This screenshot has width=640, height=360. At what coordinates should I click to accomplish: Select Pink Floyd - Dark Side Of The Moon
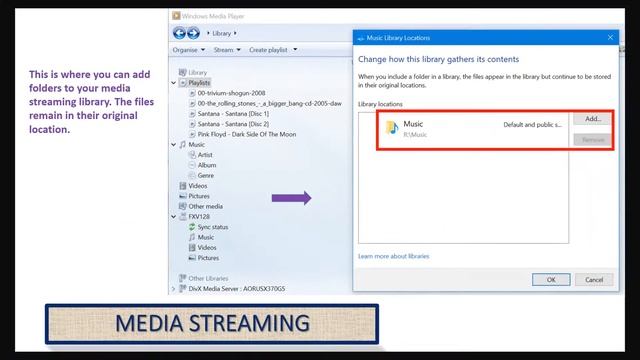[247, 134]
